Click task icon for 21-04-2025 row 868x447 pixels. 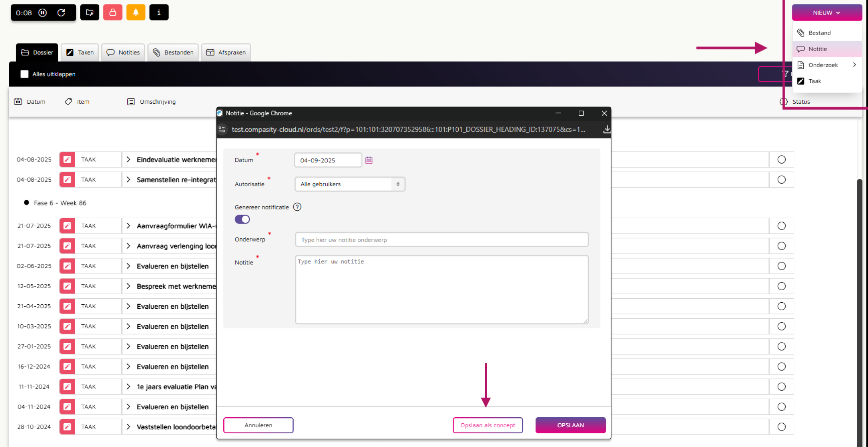tap(67, 306)
